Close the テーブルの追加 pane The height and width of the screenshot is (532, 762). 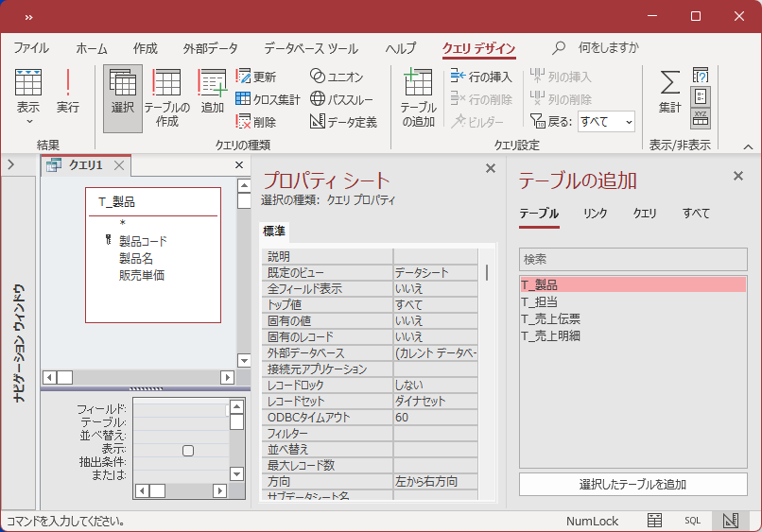(738, 176)
